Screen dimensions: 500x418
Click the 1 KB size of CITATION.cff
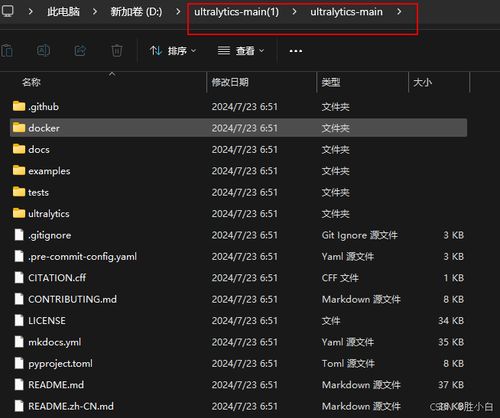pyautogui.click(x=454, y=278)
